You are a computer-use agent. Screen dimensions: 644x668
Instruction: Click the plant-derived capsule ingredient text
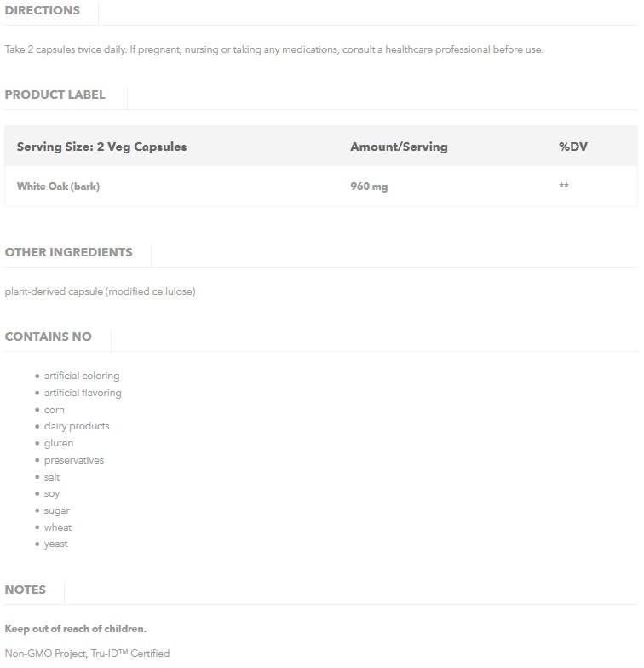101,291
